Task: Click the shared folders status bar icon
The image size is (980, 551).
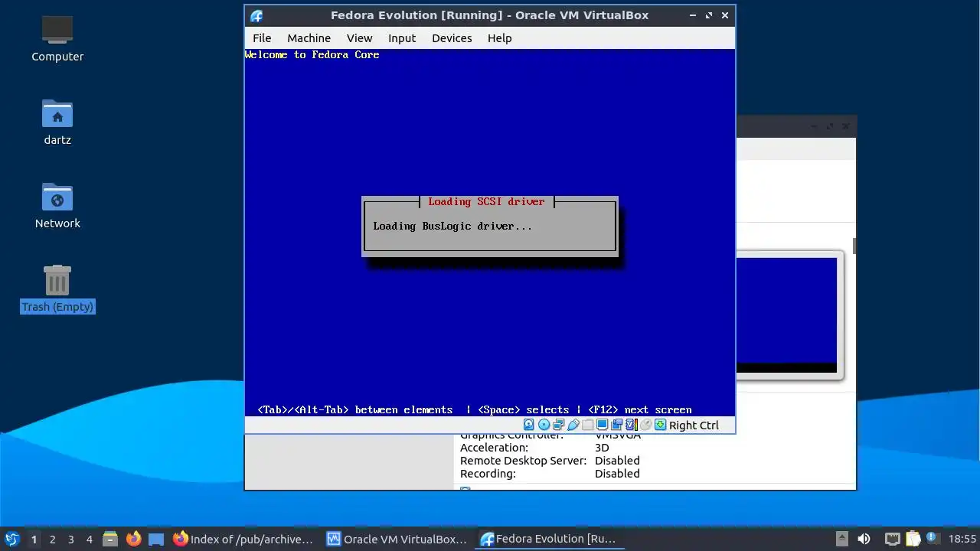Action: pyautogui.click(x=587, y=425)
